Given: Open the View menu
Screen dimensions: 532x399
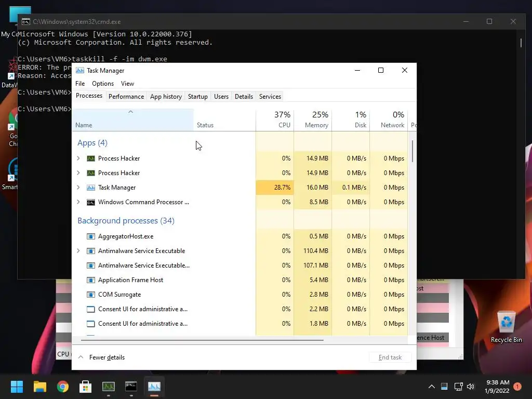Looking at the screenshot, I should (128, 84).
